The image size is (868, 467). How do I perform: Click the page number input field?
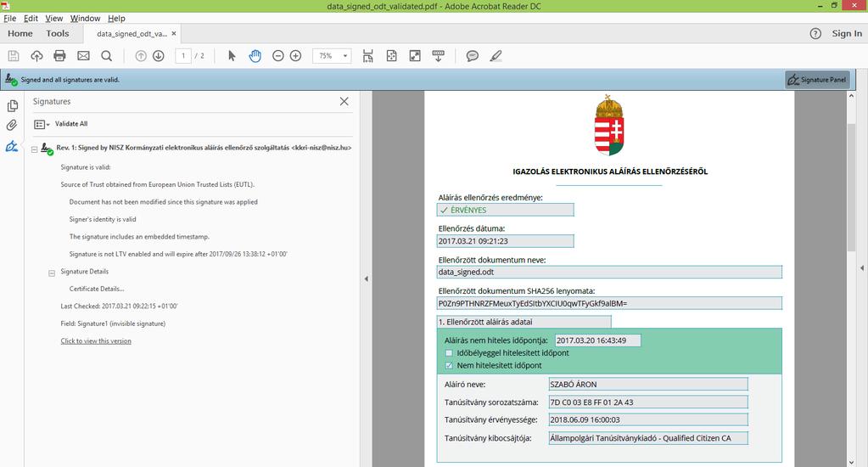[x=183, y=56]
